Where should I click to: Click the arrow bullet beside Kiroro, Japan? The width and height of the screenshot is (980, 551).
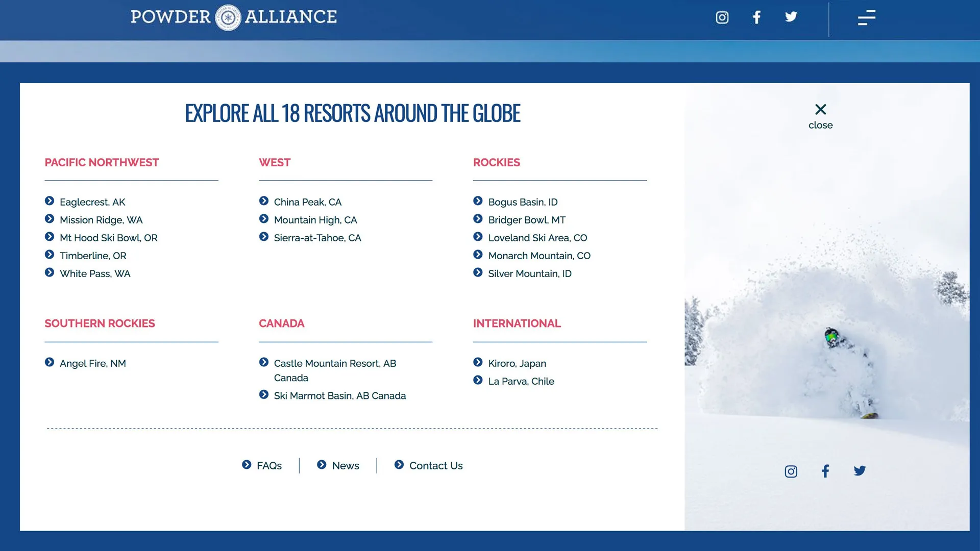[478, 362]
